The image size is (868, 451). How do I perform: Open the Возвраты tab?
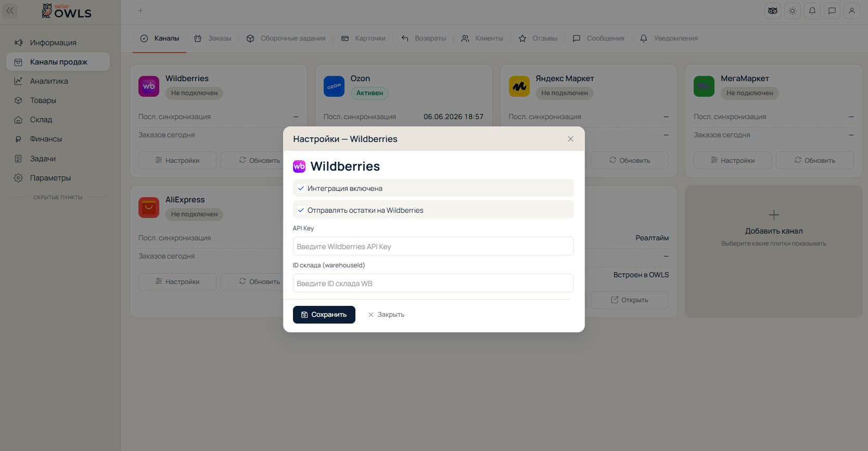click(x=424, y=38)
